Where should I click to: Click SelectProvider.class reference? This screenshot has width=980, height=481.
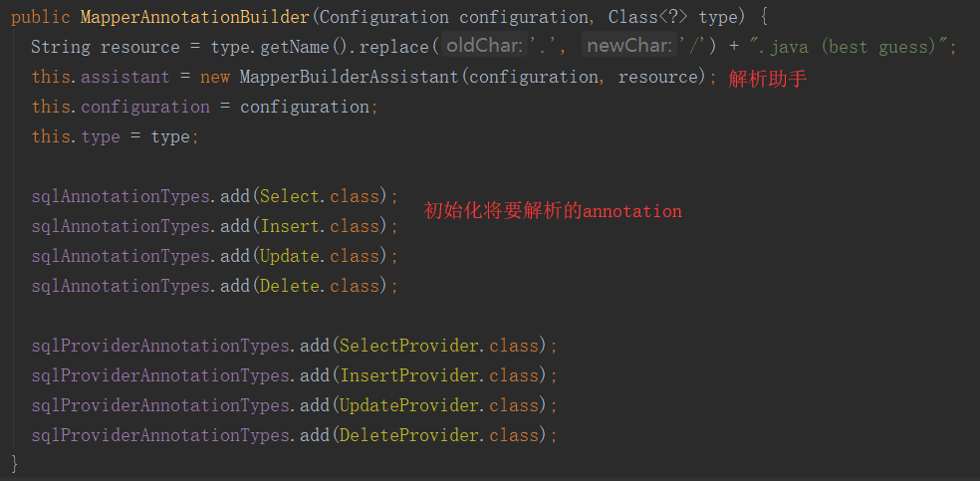(439, 347)
